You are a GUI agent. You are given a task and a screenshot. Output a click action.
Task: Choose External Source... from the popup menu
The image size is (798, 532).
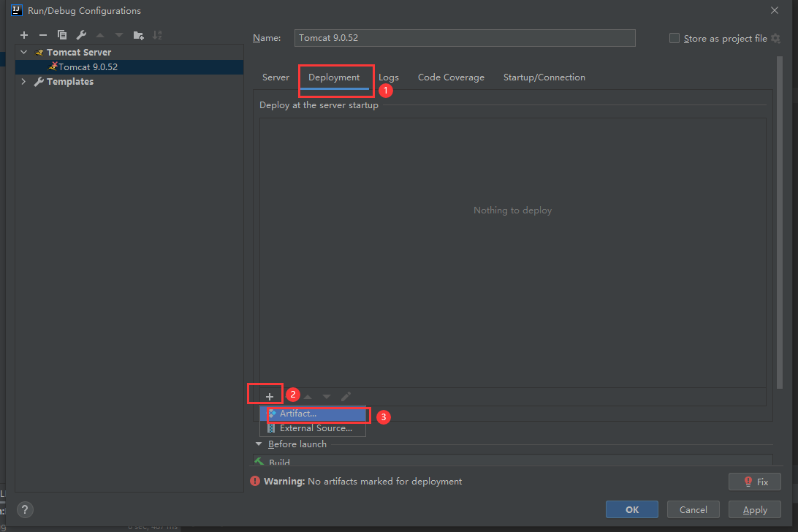point(313,428)
